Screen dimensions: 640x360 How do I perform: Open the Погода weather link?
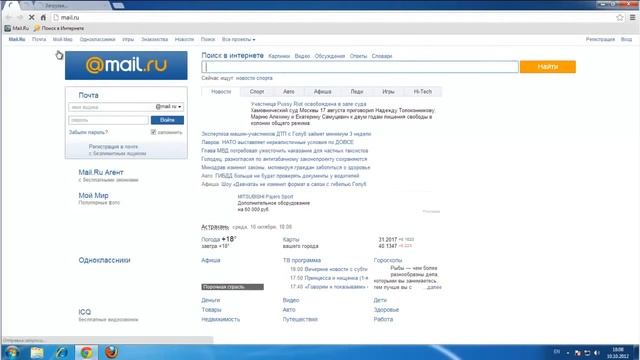click(211, 240)
